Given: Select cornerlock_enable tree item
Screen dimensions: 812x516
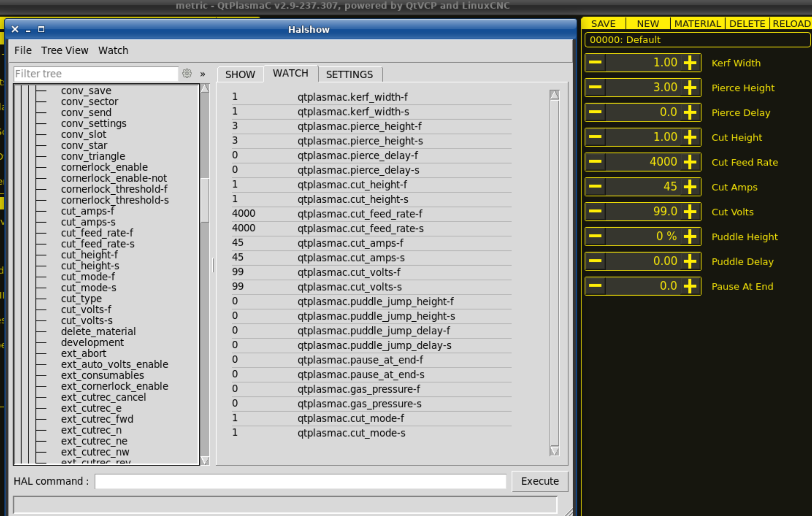Looking at the screenshot, I should tap(104, 167).
